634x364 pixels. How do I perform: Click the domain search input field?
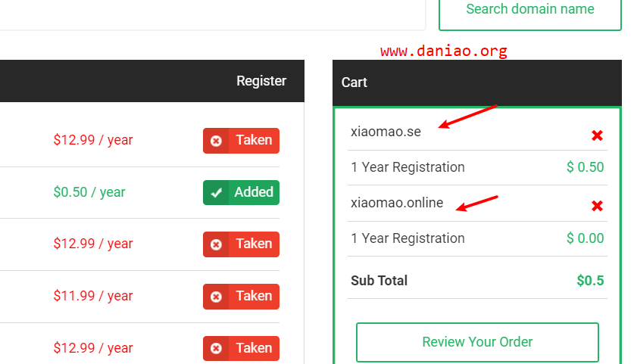[212, 14]
